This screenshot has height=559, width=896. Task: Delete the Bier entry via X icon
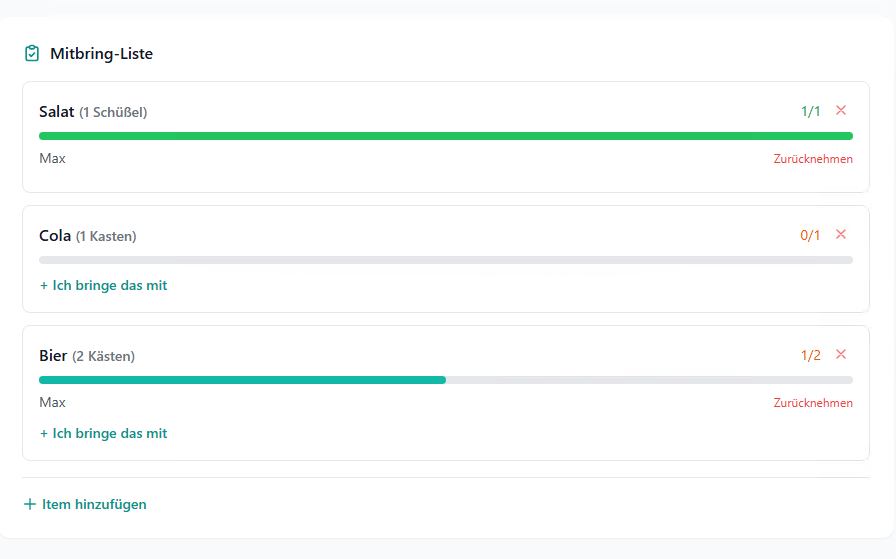pyautogui.click(x=841, y=354)
